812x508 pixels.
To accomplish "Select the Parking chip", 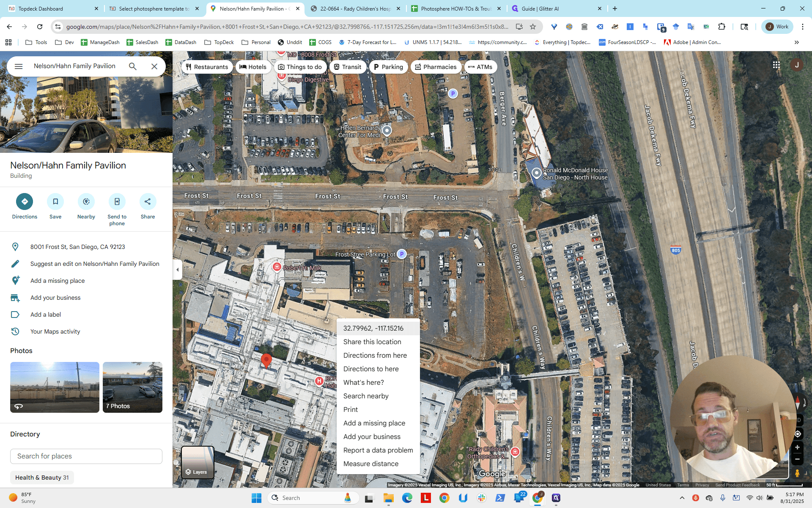I will (x=388, y=67).
